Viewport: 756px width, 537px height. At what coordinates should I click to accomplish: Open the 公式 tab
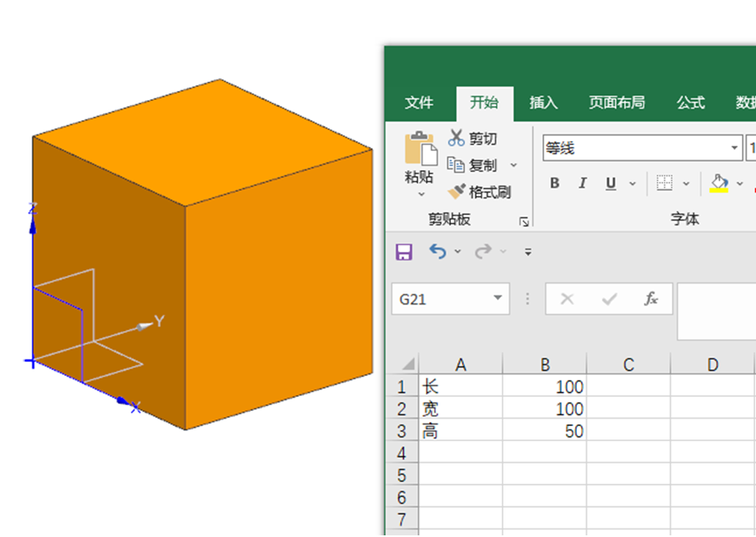(x=690, y=103)
